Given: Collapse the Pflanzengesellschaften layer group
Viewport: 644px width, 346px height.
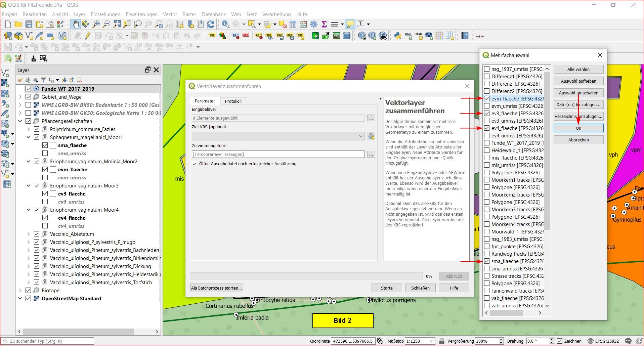Looking at the screenshot, I should (x=20, y=121).
